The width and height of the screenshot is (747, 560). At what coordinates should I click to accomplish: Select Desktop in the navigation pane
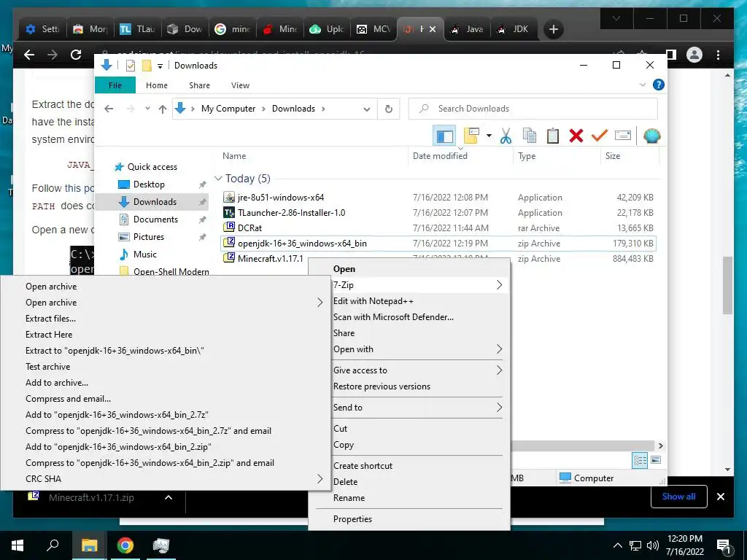pos(149,184)
